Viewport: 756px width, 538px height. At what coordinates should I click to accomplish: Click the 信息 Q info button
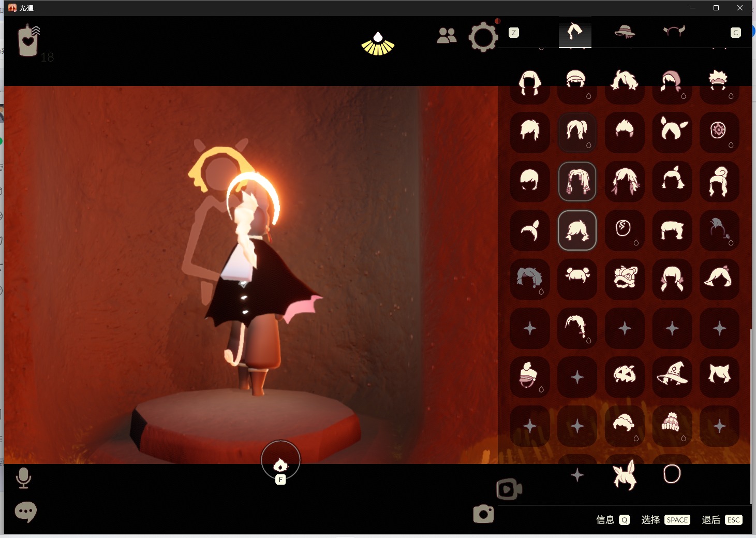(x=613, y=520)
